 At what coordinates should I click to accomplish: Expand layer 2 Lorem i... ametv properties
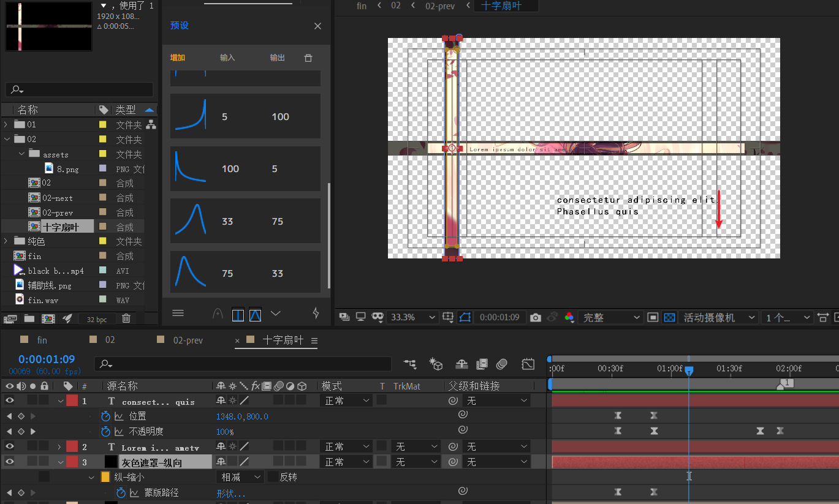pos(59,446)
